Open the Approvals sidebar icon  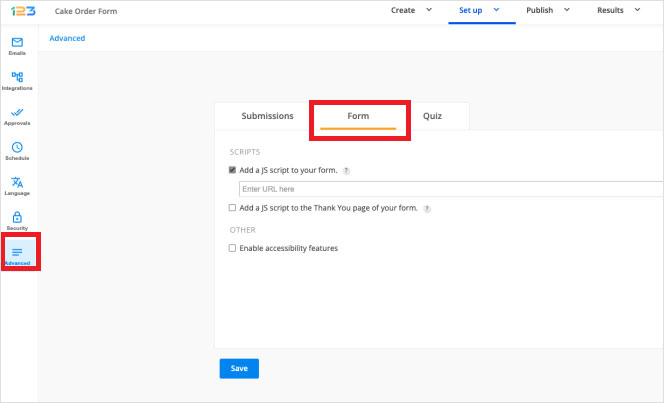tap(17, 112)
